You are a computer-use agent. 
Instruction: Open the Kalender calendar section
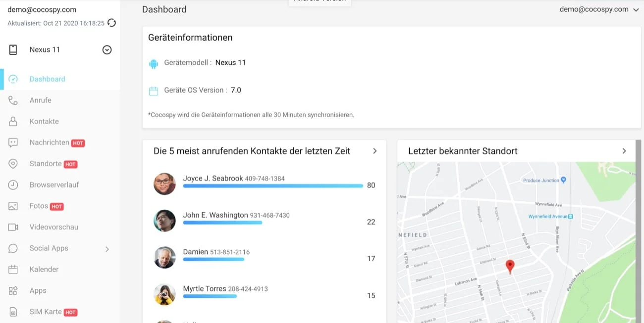coord(44,269)
